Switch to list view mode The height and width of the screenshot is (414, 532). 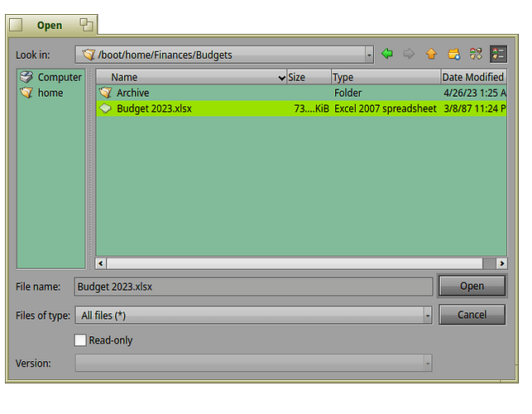coord(476,54)
